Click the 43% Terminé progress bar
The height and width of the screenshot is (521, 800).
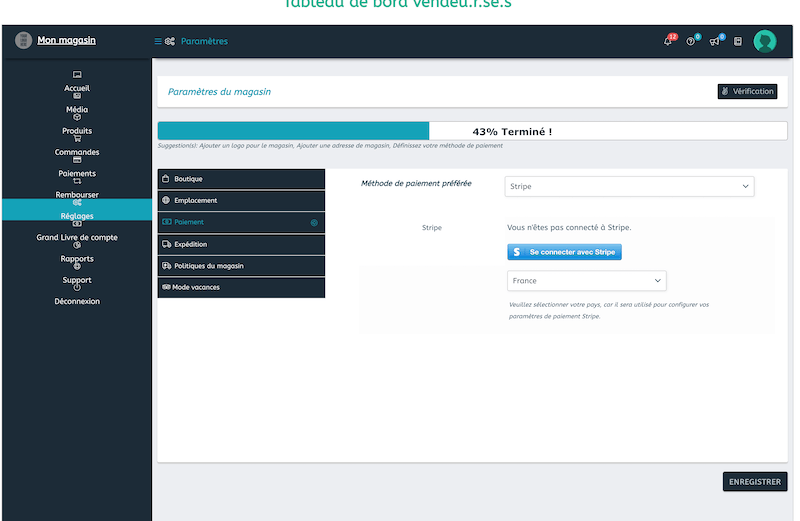(472, 131)
